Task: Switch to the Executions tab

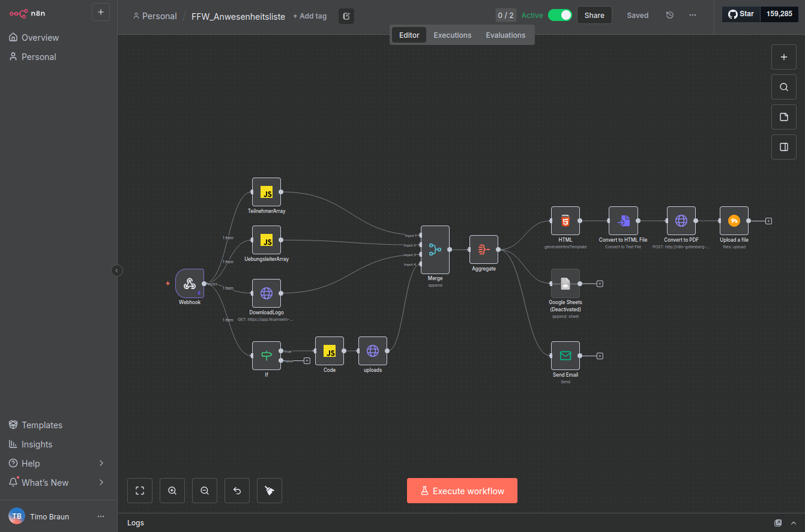Action: (x=453, y=35)
